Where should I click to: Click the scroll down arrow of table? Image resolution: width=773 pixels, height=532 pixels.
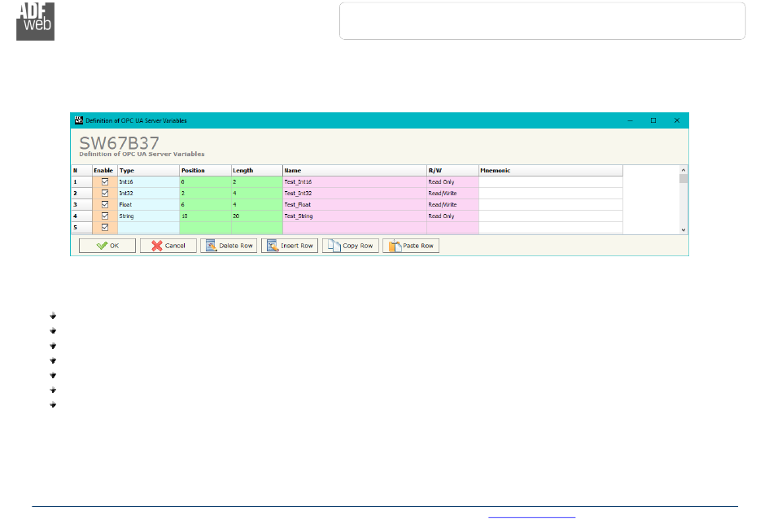[683, 230]
